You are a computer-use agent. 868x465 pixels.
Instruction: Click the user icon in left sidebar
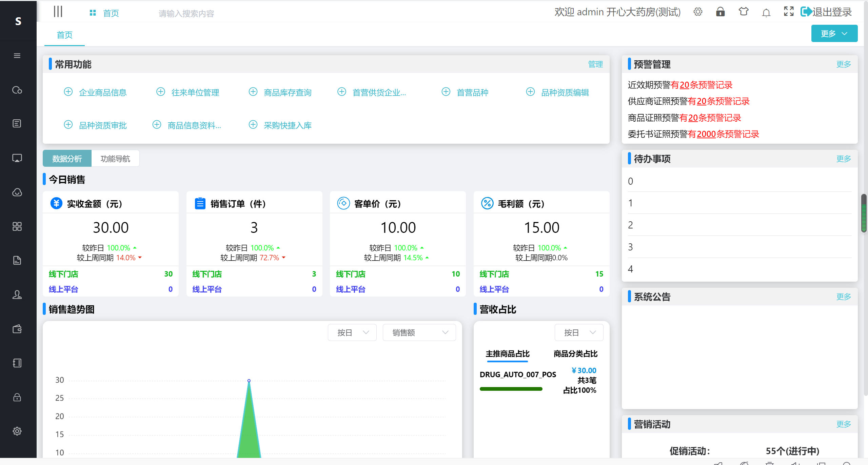[17, 295]
